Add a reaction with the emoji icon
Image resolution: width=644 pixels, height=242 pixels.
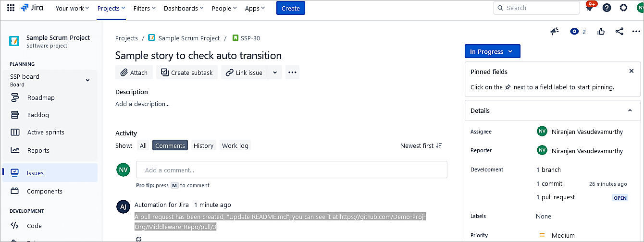[x=139, y=239]
